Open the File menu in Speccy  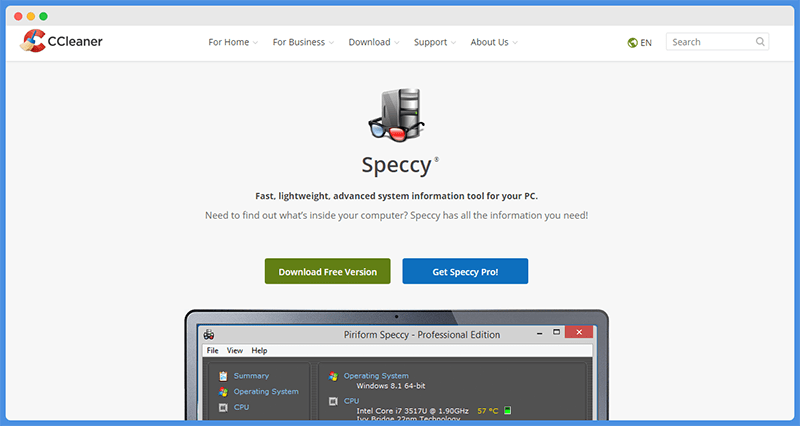tap(212, 350)
